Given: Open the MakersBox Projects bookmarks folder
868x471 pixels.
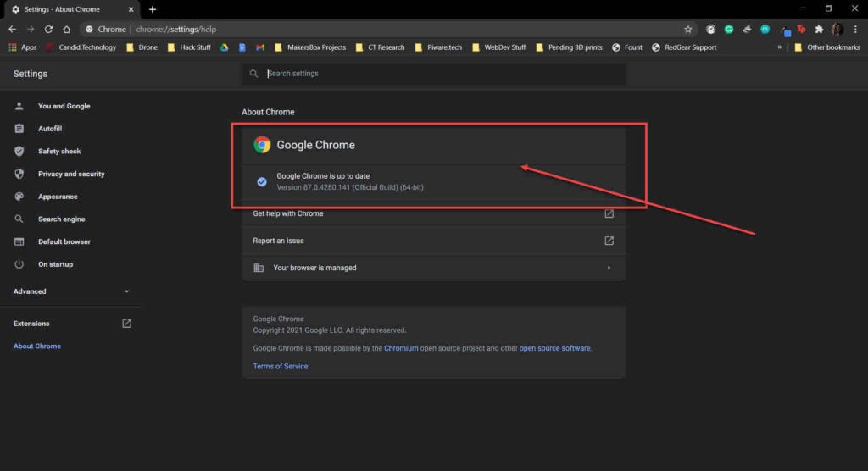Looking at the screenshot, I should (310, 47).
